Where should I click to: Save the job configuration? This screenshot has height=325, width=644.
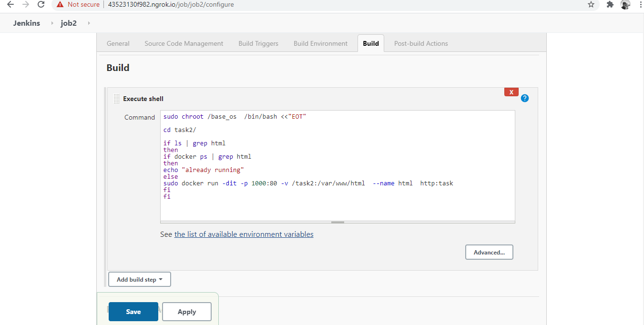[x=133, y=312]
